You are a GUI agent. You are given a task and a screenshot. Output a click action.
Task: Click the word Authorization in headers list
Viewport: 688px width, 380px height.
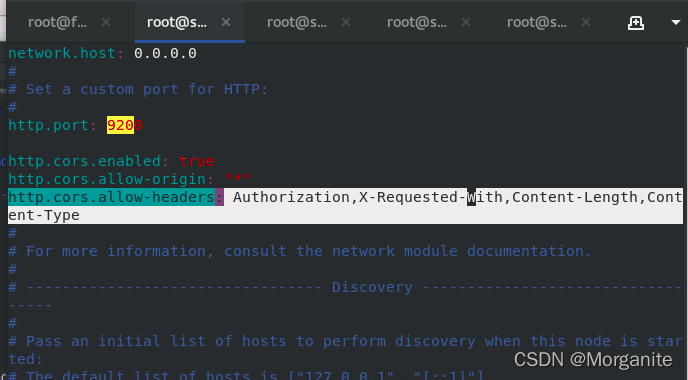coord(291,197)
